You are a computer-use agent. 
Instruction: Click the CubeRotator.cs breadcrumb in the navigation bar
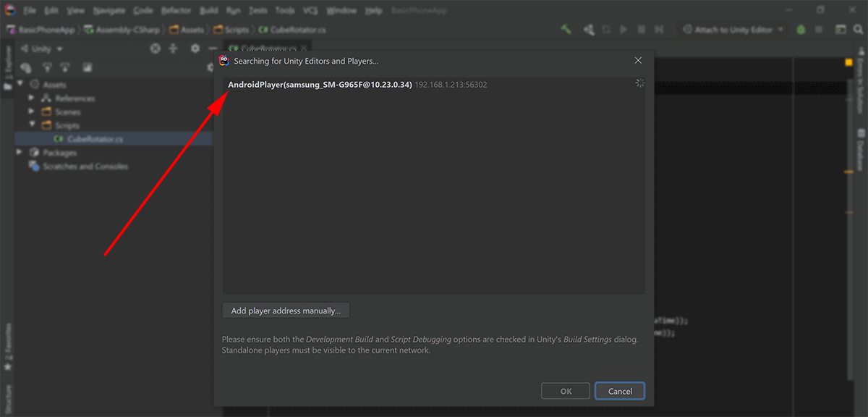point(292,30)
